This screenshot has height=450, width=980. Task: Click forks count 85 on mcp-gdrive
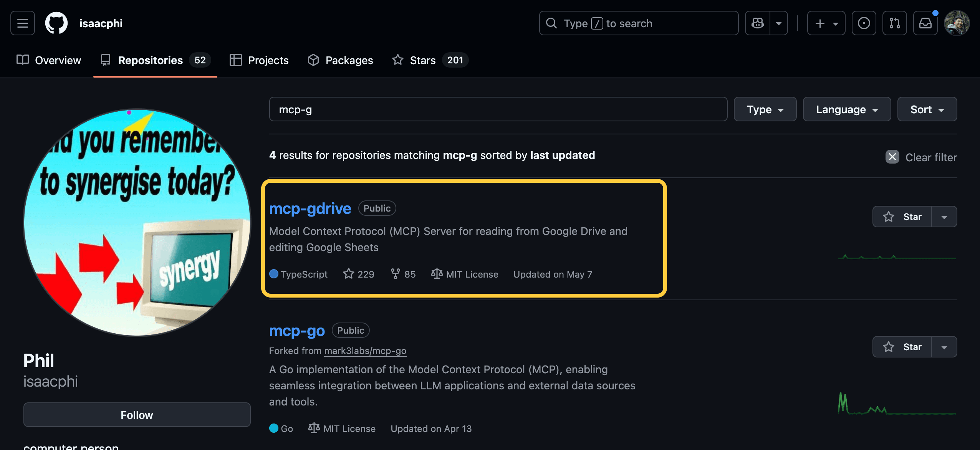[x=403, y=274]
